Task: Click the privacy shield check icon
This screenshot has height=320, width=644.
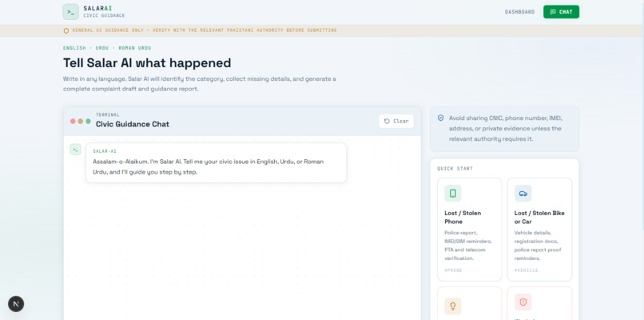Action: point(441,118)
